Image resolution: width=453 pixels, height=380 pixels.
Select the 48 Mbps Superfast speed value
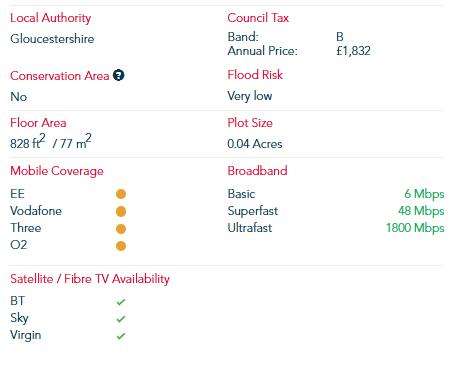[x=421, y=211]
